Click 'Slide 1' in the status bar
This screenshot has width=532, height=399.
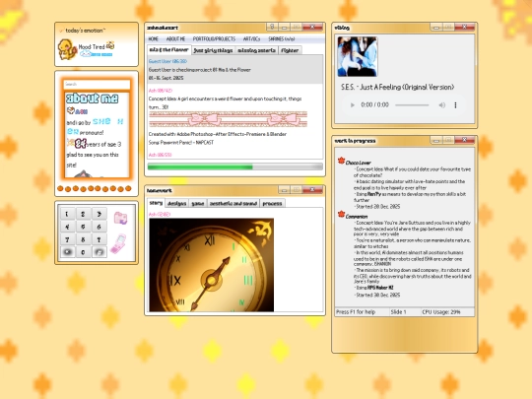pyautogui.click(x=398, y=312)
